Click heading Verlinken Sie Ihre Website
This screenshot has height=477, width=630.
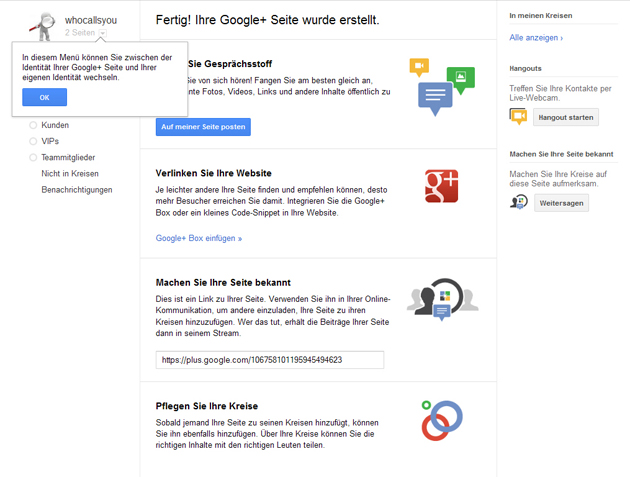click(214, 173)
